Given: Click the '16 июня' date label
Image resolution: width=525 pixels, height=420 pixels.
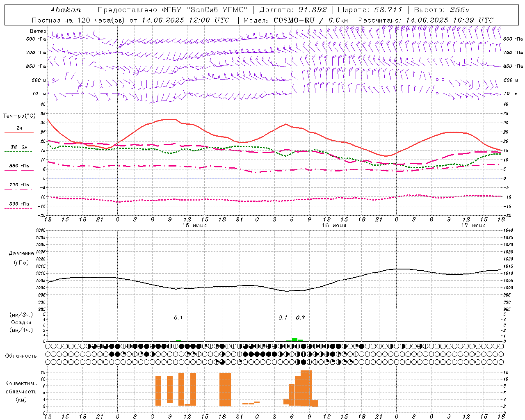Looking at the screenshot, I should point(334,226).
